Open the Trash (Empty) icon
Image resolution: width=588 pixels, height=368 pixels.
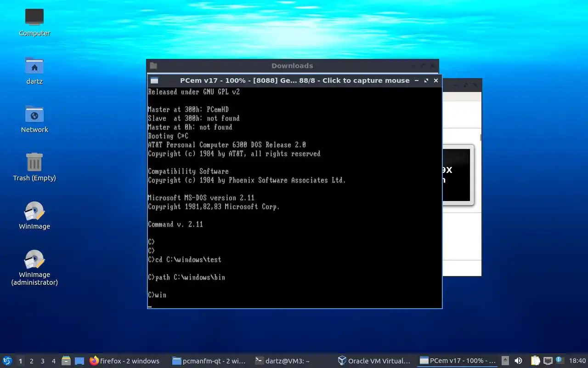pos(34,167)
